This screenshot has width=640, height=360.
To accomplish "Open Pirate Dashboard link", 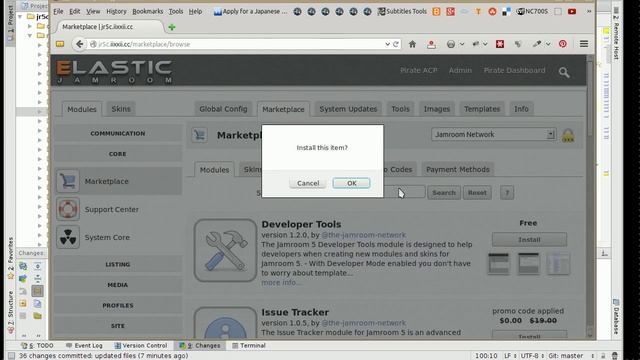I will (514, 70).
